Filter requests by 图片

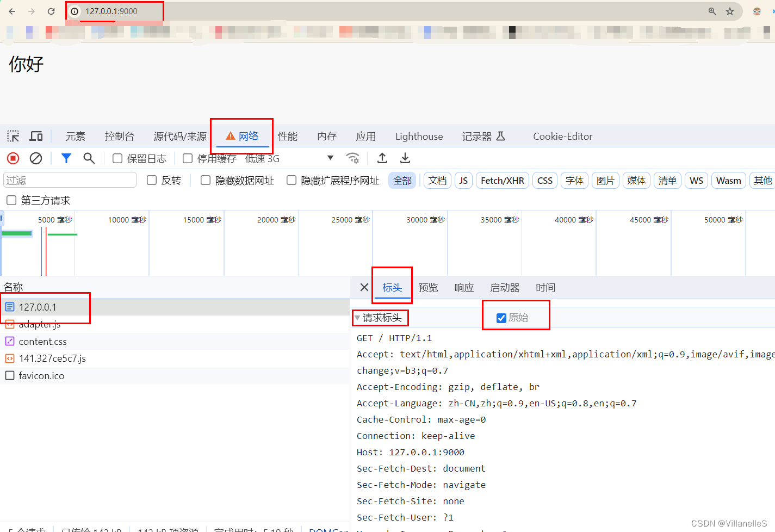click(605, 181)
